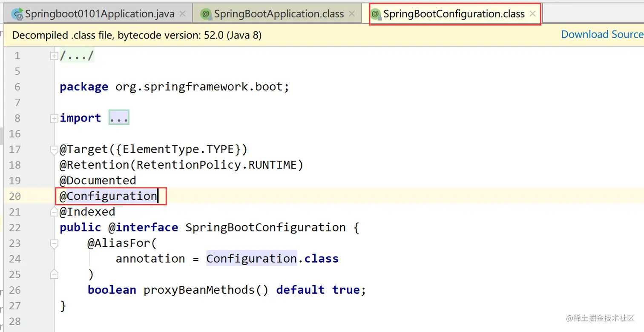Close the SpringBootApplication.class tab
This screenshot has height=332, width=644.
[352, 14]
